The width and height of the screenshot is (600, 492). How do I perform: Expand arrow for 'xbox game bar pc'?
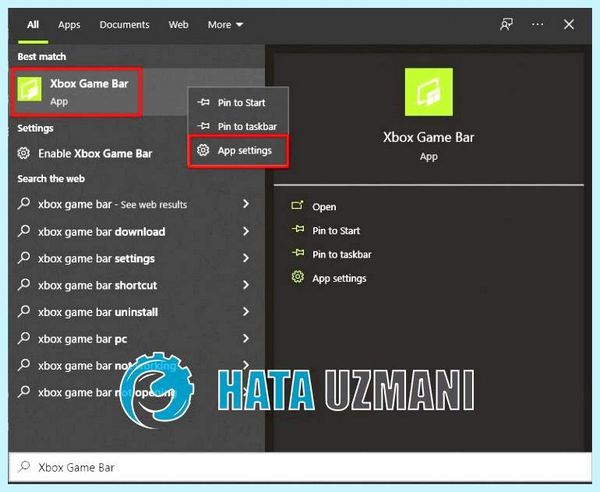point(246,338)
